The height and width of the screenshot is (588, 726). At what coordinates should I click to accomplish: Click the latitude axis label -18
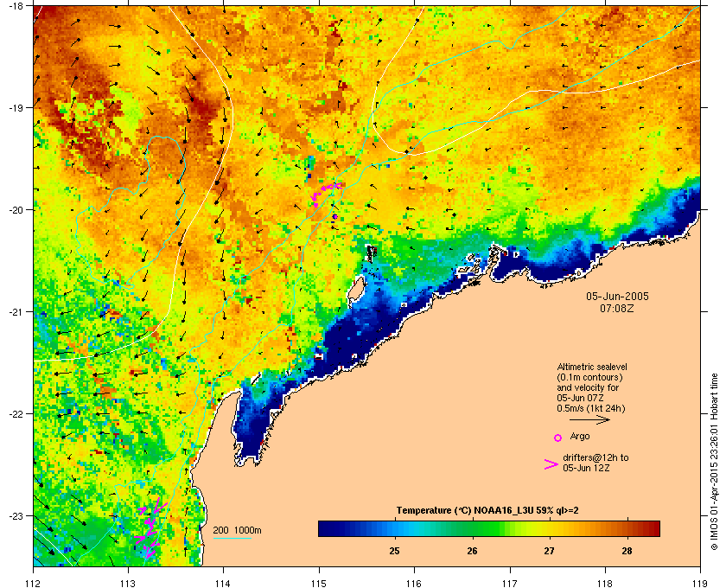pyautogui.click(x=16, y=6)
